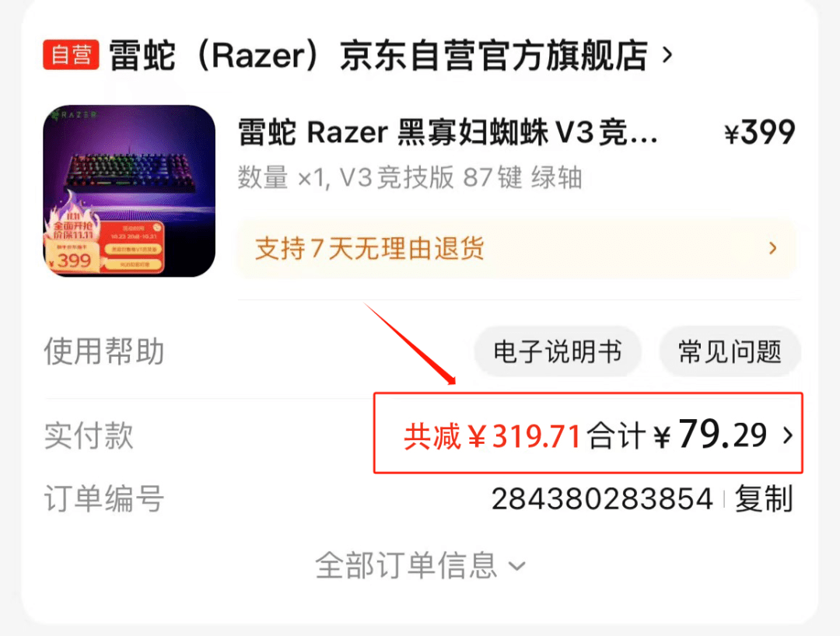Click arrow on 7-day return banner

pos(772,248)
